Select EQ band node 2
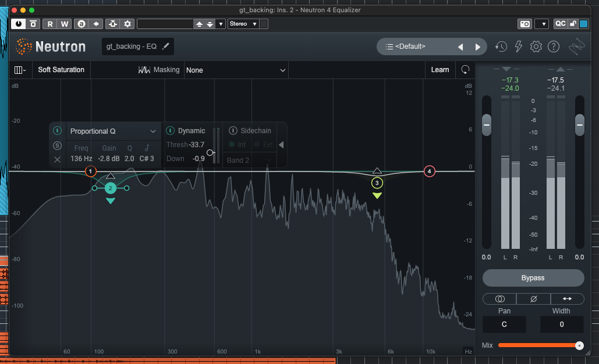This screenshot has width=599, height=364. click(x=111, y=188)
